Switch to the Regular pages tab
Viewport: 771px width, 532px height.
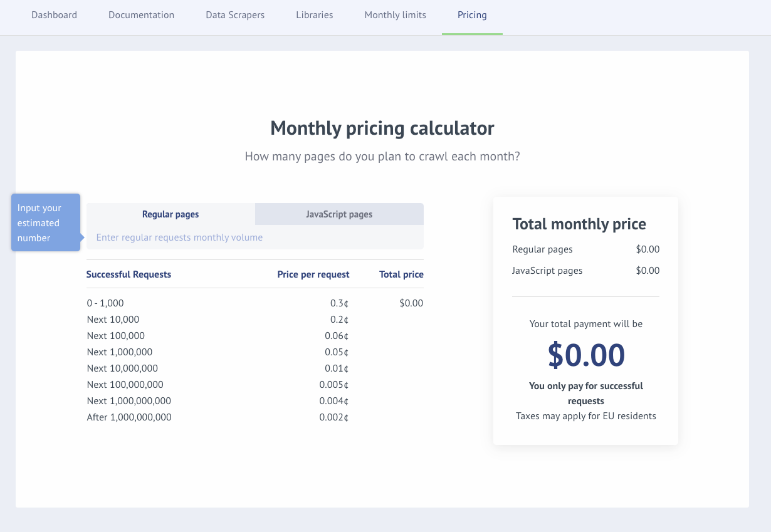[x=170, y=214]
